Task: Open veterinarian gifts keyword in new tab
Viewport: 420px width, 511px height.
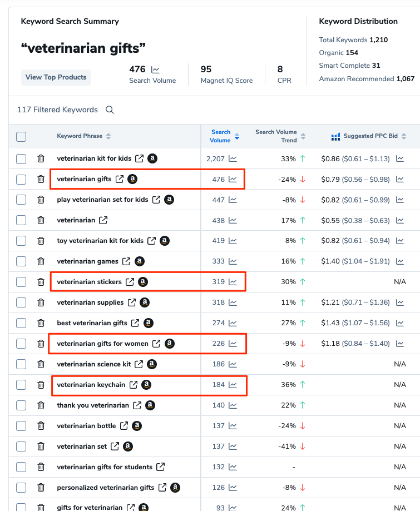Action: pos(120,179)
